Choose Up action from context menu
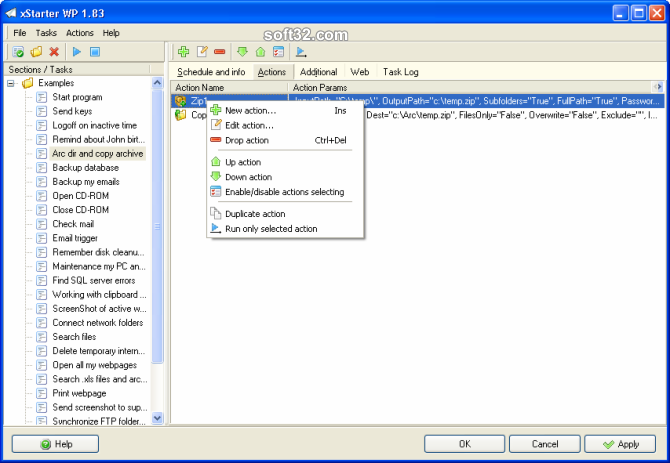Viewport: 670px width, 463px height. (285, 162)
